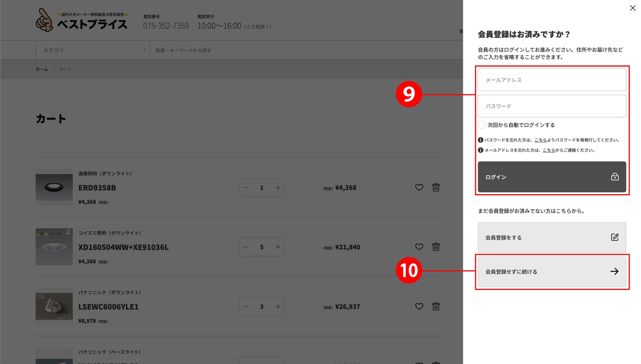
Task: Click the パスワード input field
Action: [x=551, y=106]
